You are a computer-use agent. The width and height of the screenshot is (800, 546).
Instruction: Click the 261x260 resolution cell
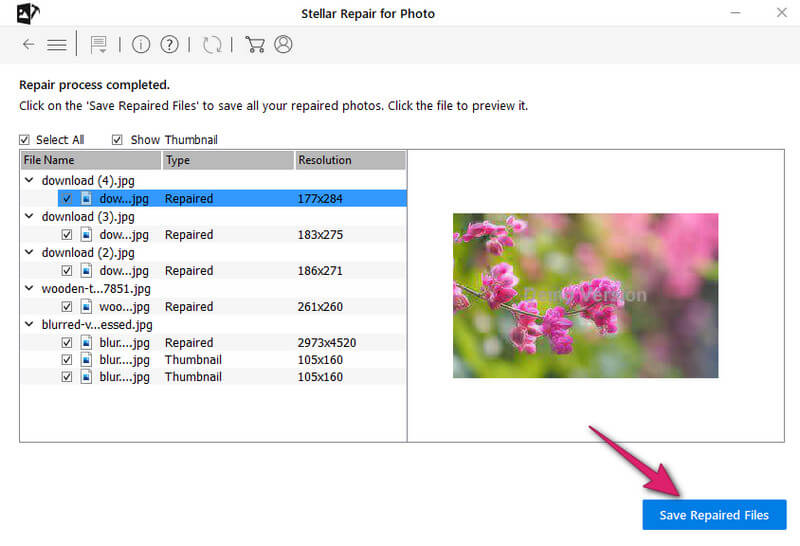(320, 307)
